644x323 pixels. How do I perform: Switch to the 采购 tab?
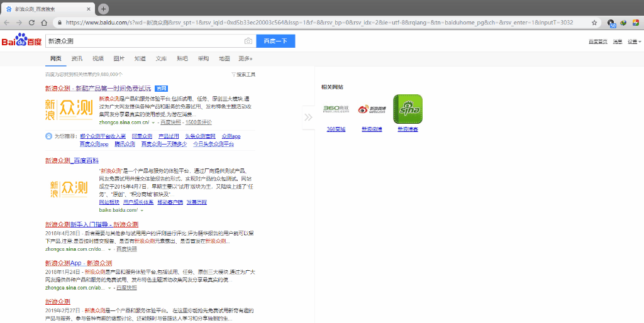[x=203, y=58]
